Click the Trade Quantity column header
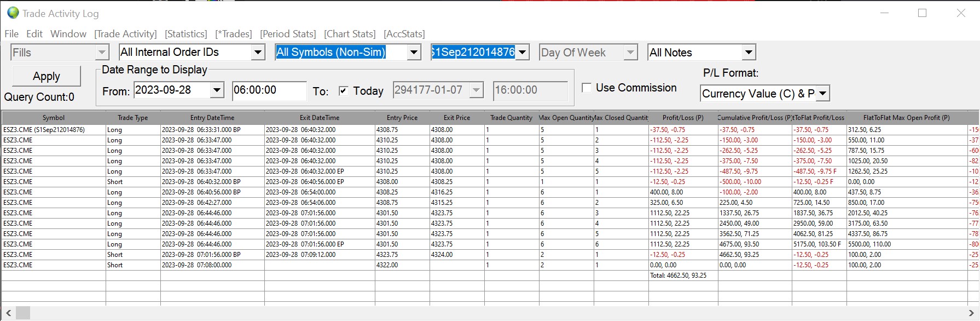Screen dimensions: 980x321 coord(512,118)
